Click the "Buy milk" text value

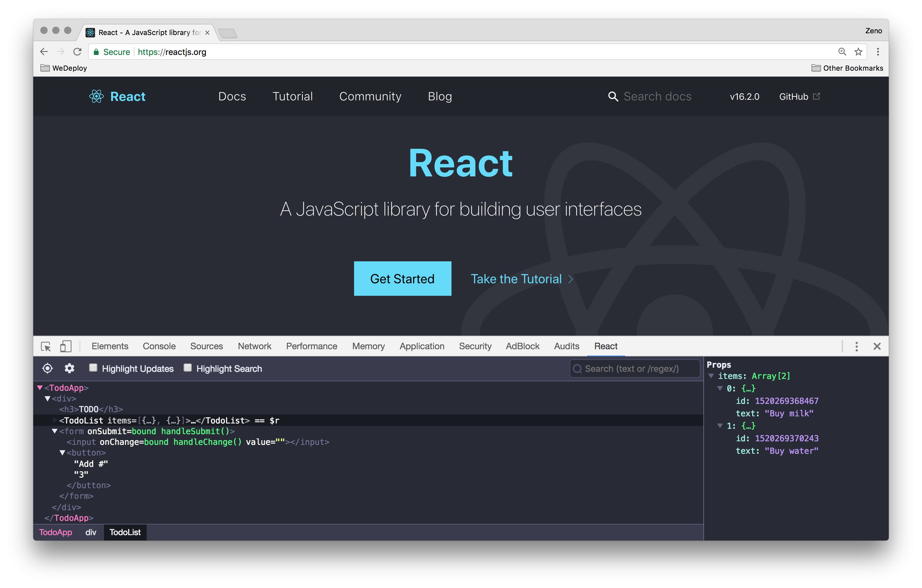coord(789,413)
